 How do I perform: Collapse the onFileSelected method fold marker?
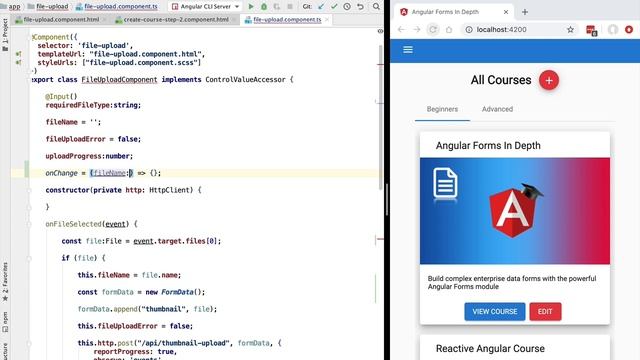coord(29,224)
